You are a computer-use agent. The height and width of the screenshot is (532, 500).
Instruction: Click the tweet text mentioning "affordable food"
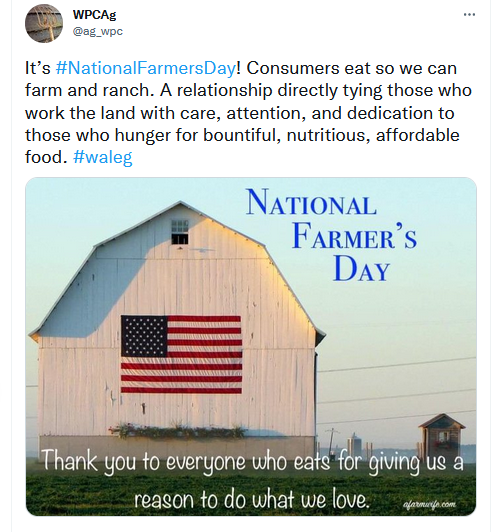click(242, 146)
